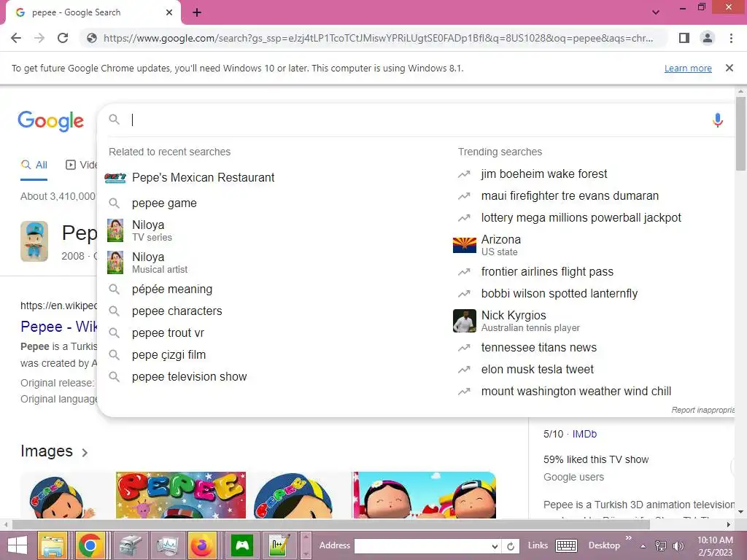Click the taskbar Address input field

point(422,546)
